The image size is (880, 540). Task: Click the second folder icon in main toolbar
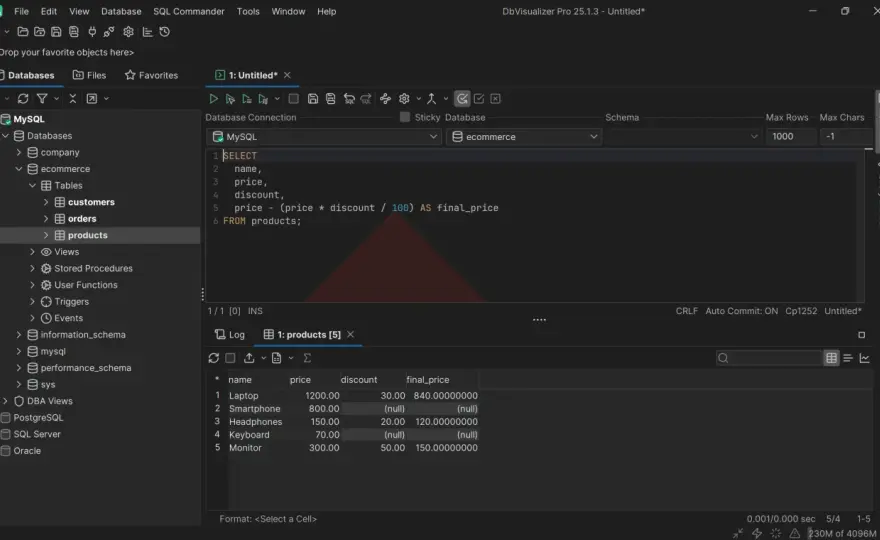tap(39, 32)
